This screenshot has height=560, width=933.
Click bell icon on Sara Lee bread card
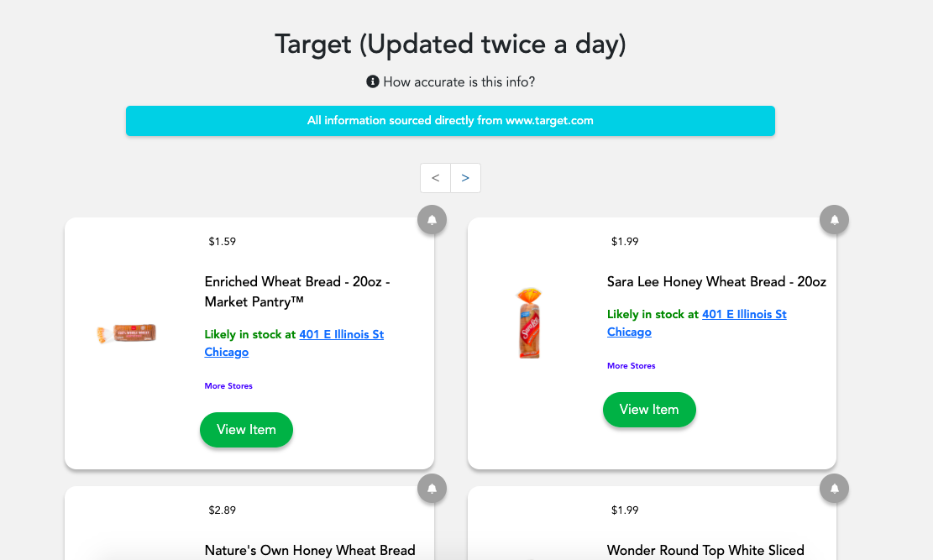click(835, 220)
